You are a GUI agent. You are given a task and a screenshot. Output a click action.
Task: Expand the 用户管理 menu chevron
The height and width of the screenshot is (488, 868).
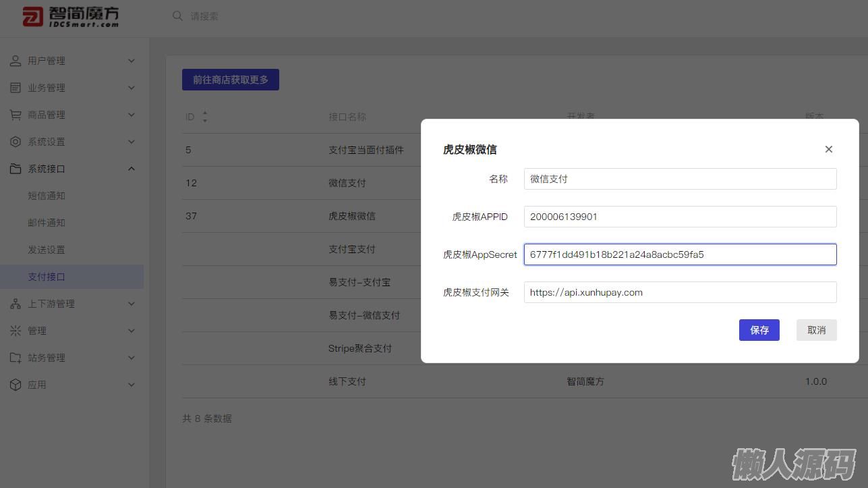click(x=132, y=61)
